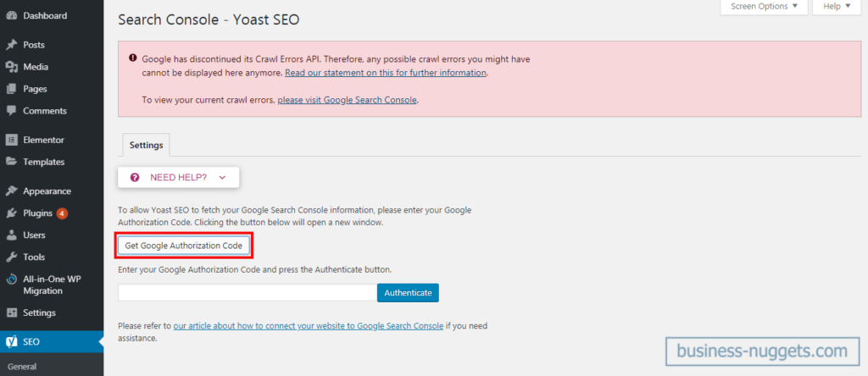The height and width of the screenshot is (376, 868).
Task: Open the Screen Options dropdown
Action: pyautogui.click(x=764, y=7)
